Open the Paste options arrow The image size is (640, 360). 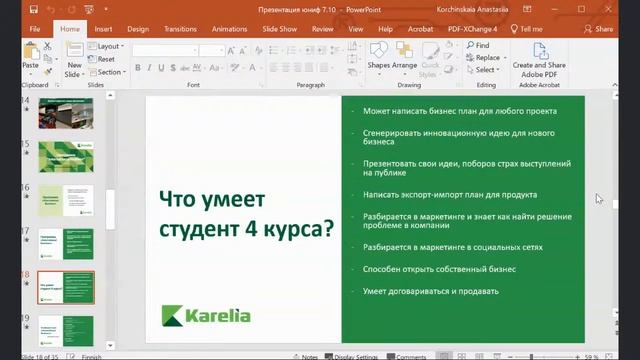point(31,74)
